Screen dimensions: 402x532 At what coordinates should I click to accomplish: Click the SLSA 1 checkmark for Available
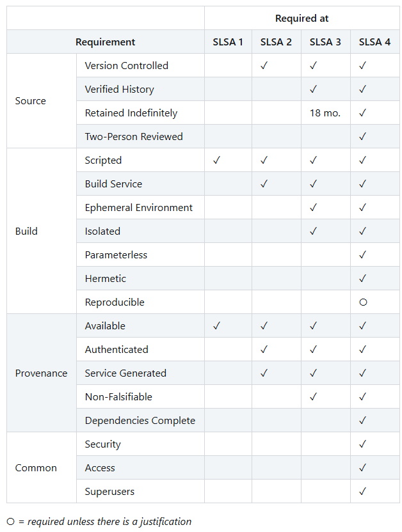(x=216, y=326)
